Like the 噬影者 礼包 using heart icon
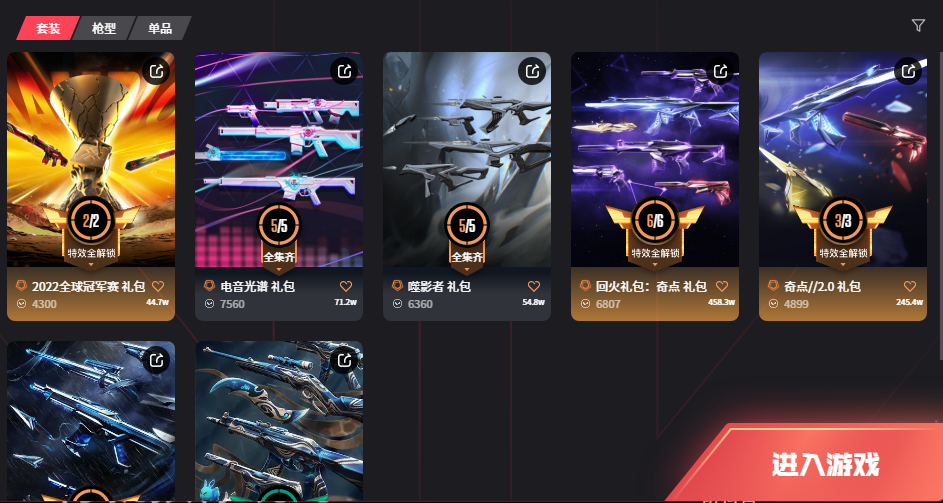This screenshot has height=503, width=943. click(x=534, y=286)
